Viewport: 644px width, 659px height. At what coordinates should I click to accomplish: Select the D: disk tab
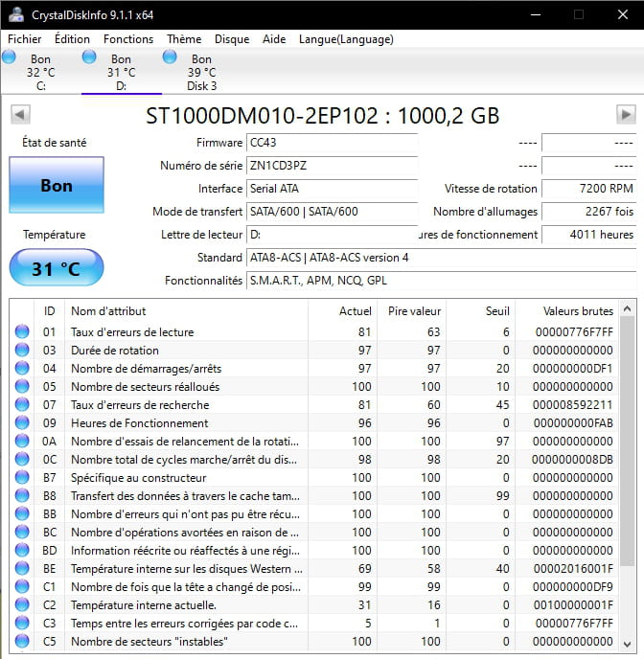121,72
